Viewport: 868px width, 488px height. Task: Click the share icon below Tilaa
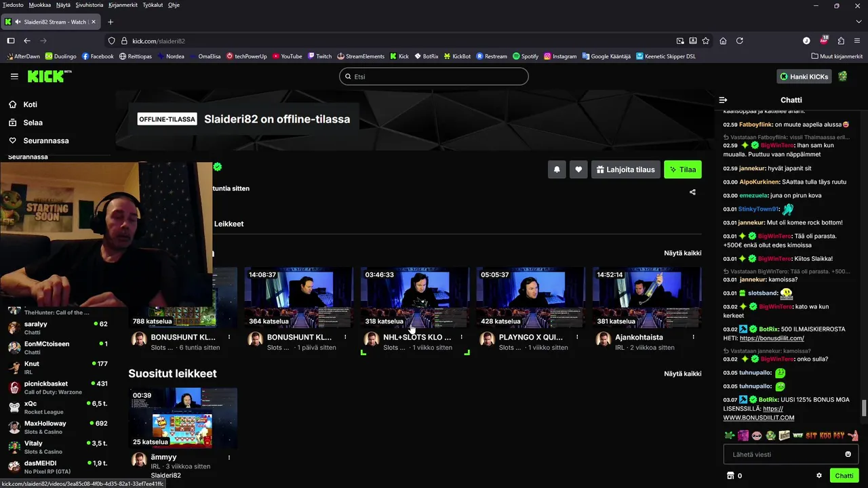[x=692, y=192]
